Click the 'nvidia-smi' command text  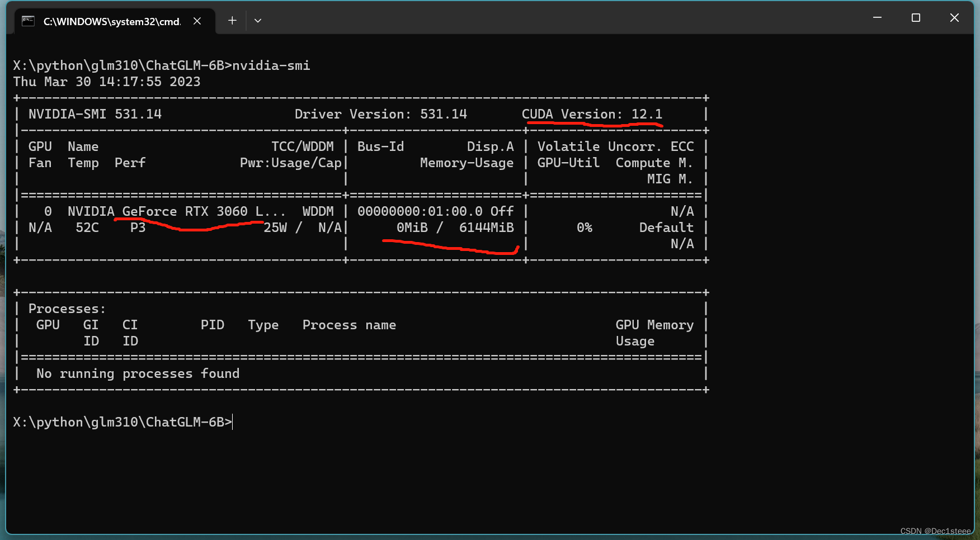pyautogui.click(x=271, y=65)
